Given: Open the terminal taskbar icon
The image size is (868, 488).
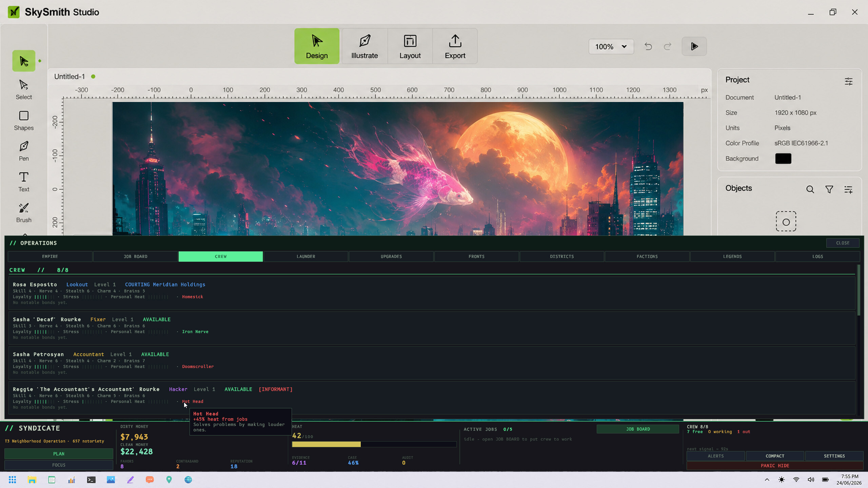Looking at the screenshot, I should (91, 480).
